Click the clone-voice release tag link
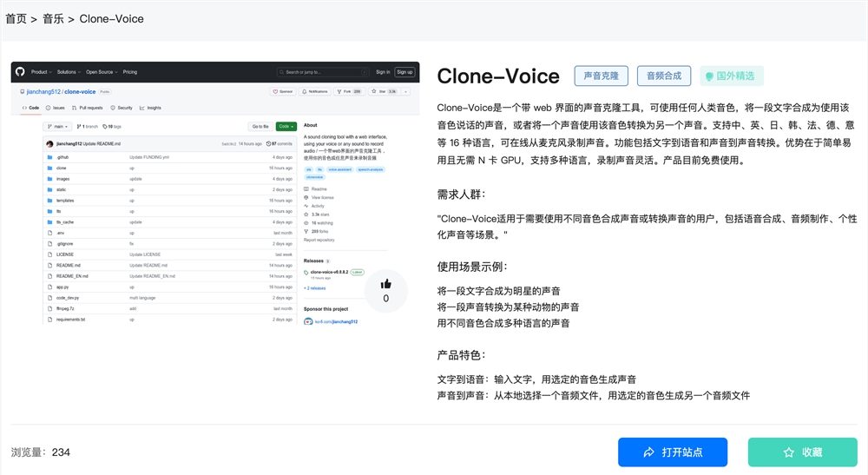 point(329,272)
